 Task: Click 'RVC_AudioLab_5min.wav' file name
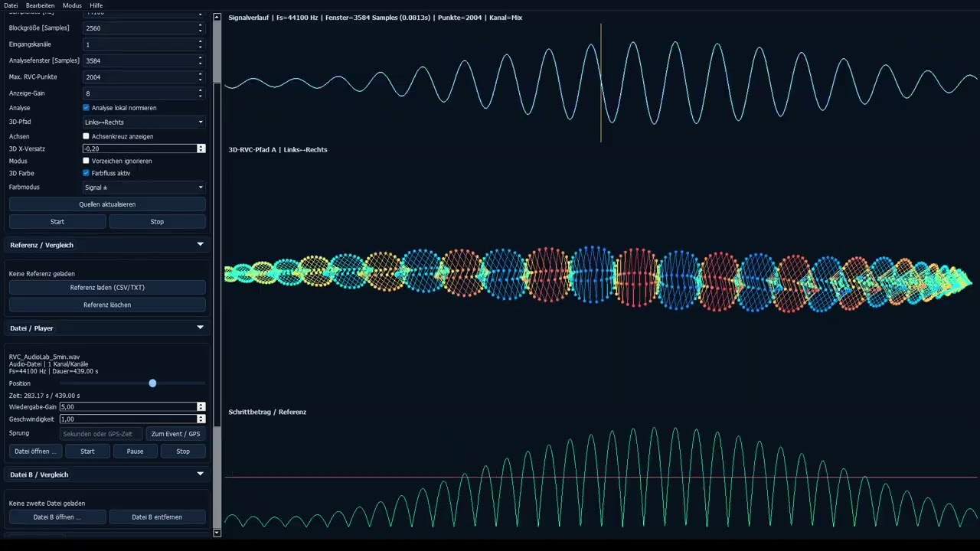(x=44, y=357)
